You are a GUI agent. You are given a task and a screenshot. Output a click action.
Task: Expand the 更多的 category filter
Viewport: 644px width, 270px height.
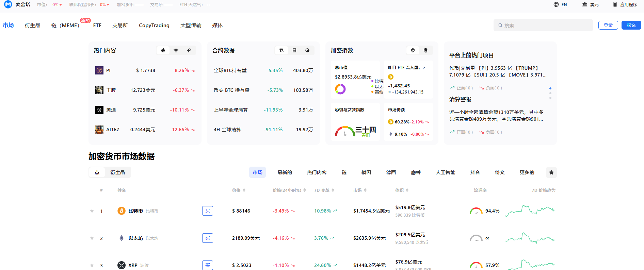click(527, 172)
